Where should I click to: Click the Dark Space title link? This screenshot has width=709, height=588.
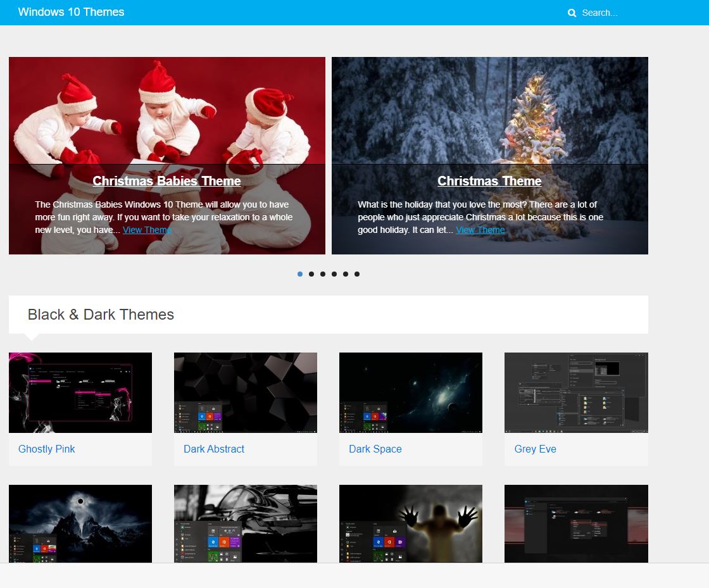[x=375, y=449]
